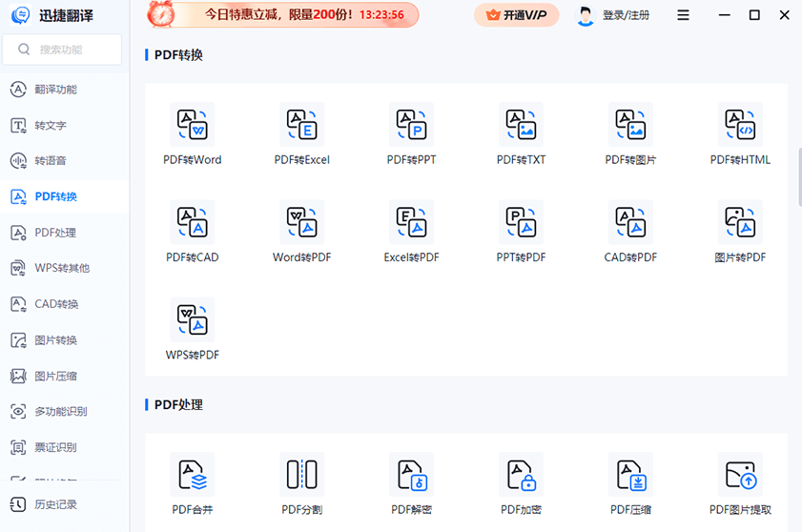This screenshot has height=532, width=802.
Task: Open the PDF转图片 converter
Action: (630, 134)
